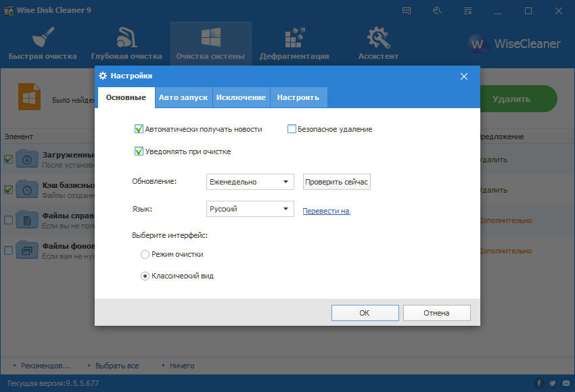Click the green Удалить button
This screenshot has width=575, height=392.
click(519, 99)
